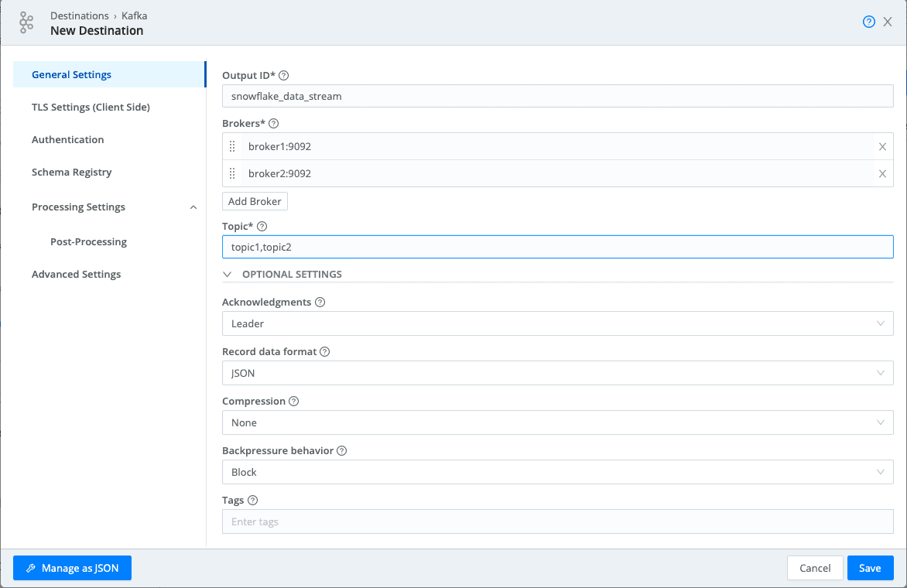Open the Acknowledgments help tooltip
The width and height of the screenshot is (907, 588).
point(320,303)
